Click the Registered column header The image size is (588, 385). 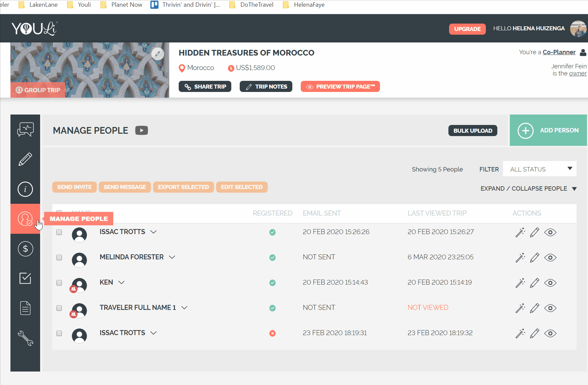(x=272, y=213)
